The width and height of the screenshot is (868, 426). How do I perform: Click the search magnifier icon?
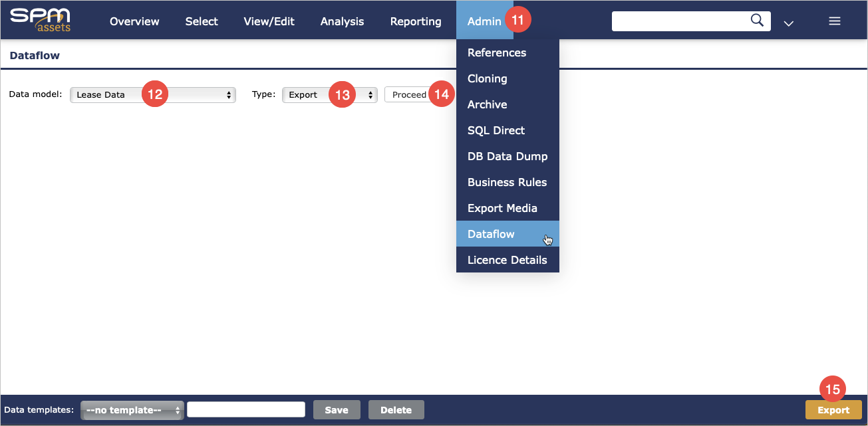click(756, 21)
